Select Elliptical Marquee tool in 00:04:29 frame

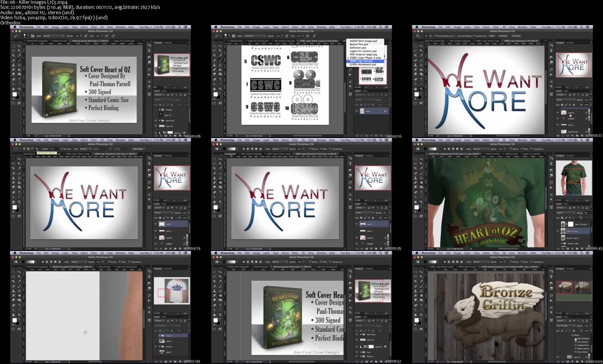(x=14, y=159)
